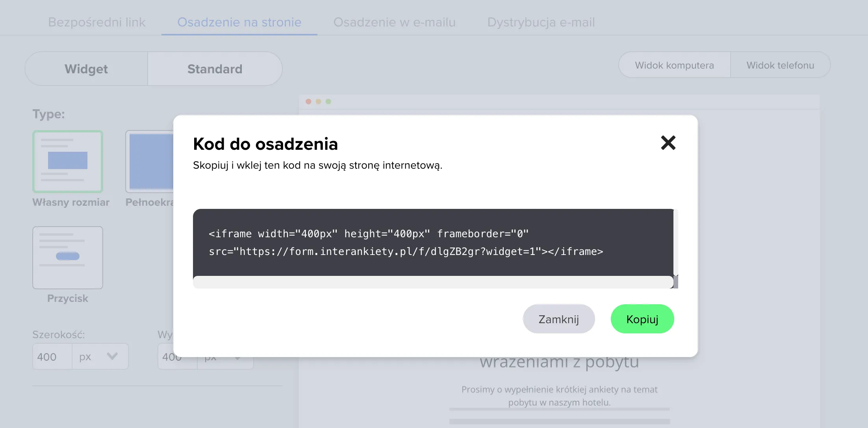
Task: Switch to Widget embed mode
Action: [86, 69]
